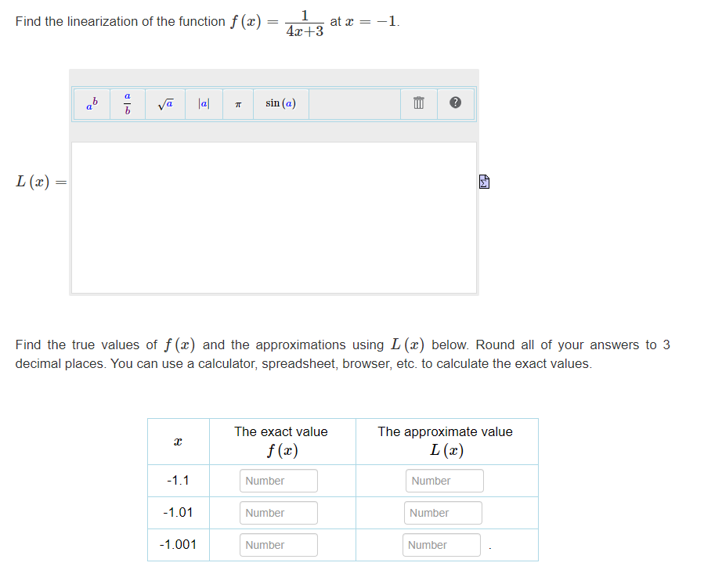Click the approximate value field for x = -1.1
Viewport: 704px width, 588px height.
[x=444, y=481]
